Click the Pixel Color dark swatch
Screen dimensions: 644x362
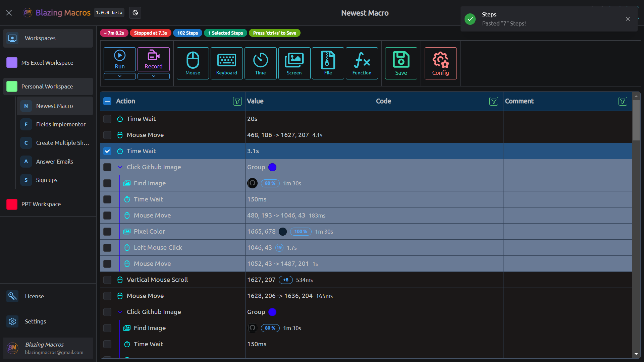click(283, 232)
